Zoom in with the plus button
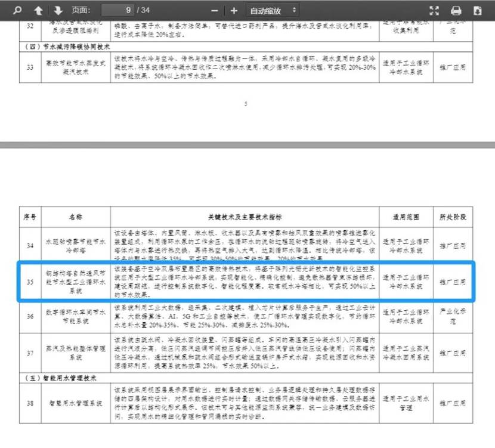 (x=234, y=11)
